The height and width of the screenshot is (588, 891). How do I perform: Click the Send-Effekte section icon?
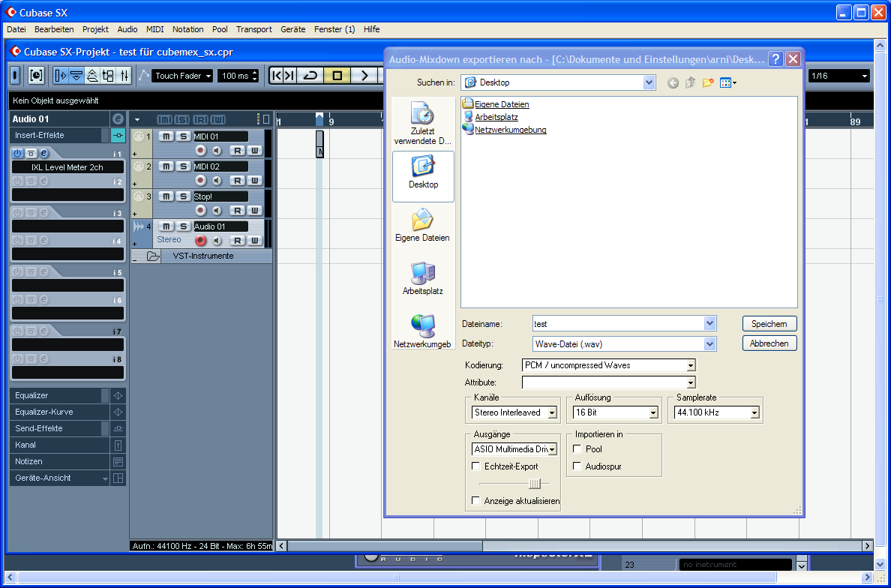point(118,428)
